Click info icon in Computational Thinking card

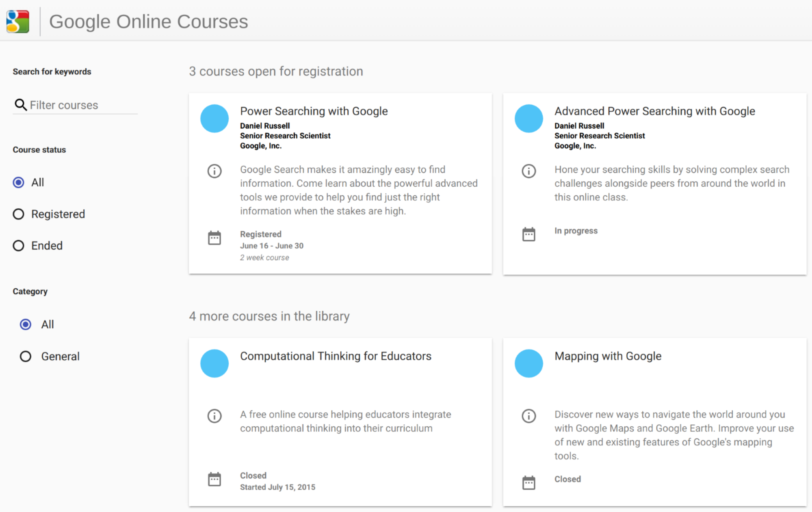click(x=214, y=416)
